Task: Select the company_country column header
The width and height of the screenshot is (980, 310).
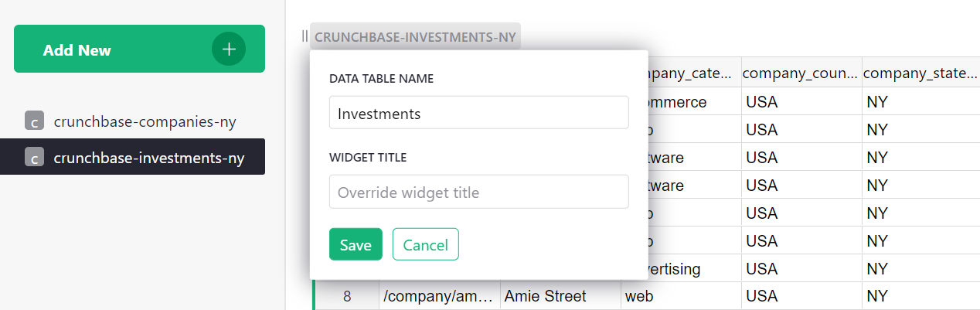Action: 801,73
